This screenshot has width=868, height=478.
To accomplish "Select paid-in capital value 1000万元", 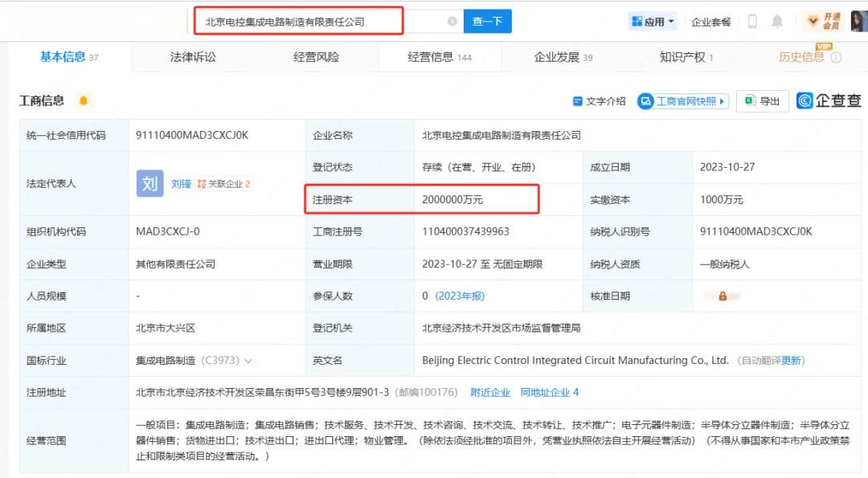I will 721,200.
